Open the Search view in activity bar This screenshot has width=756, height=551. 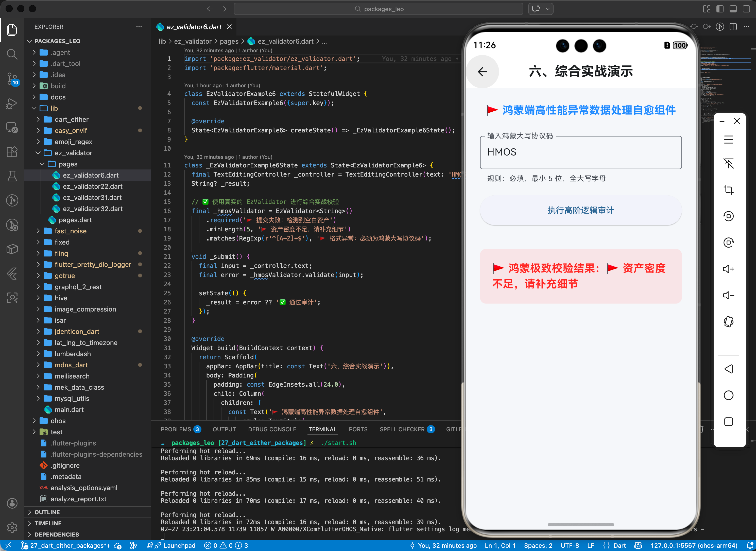(x=12, y=54)
